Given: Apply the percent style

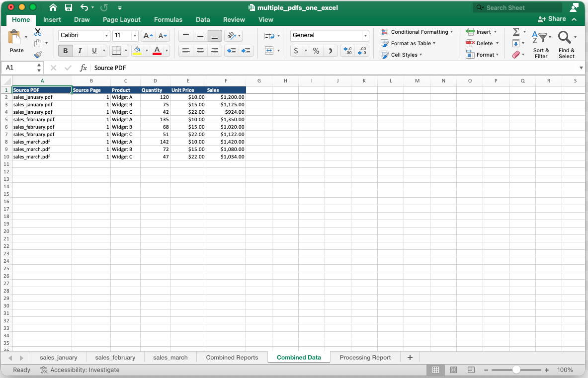Looking at the screenshot, I should click(x=316, y=51).
